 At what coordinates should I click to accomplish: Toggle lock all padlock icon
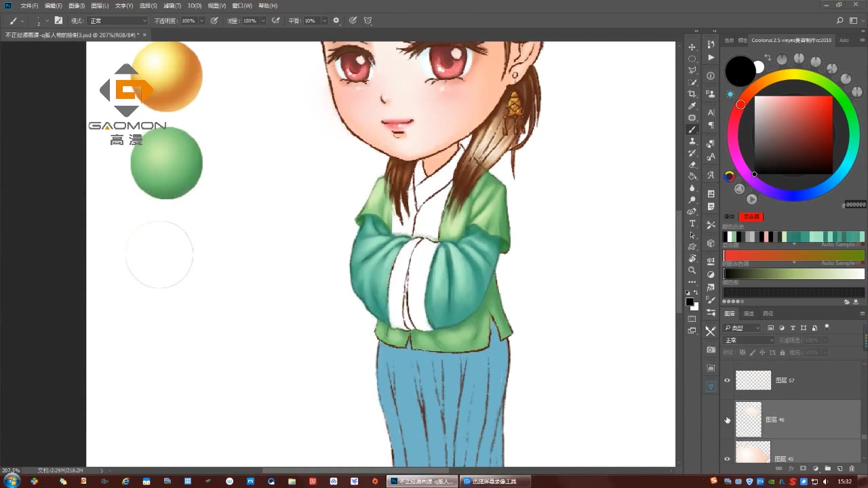click(783, 352)
